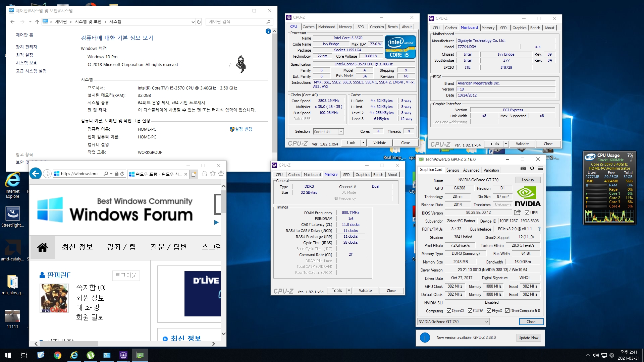This screenshot has height=362, width=644.
Task: Click Chrome taskbar icon
Action: (57, 355)
